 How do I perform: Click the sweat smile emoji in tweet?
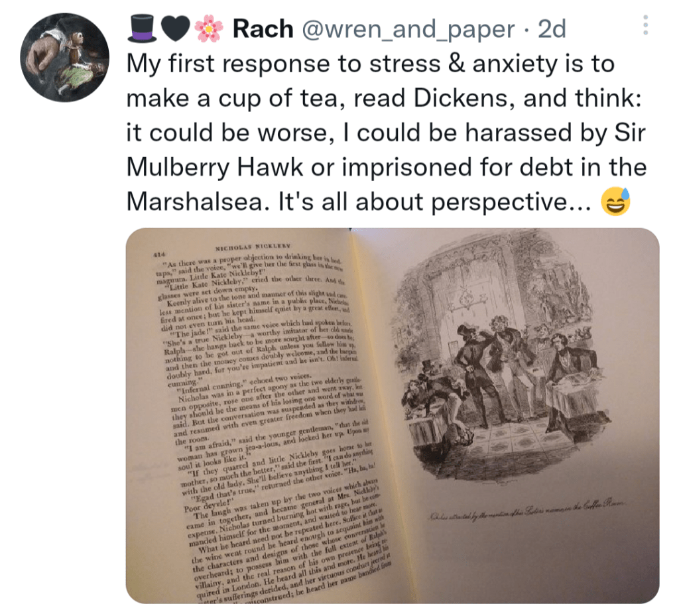615,202
